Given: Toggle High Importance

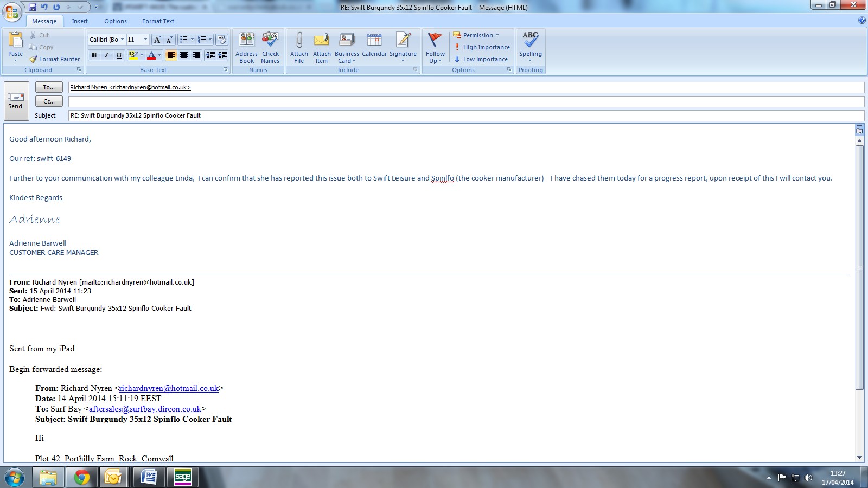Looking at the screenshot, I should (x=482, y=47).
